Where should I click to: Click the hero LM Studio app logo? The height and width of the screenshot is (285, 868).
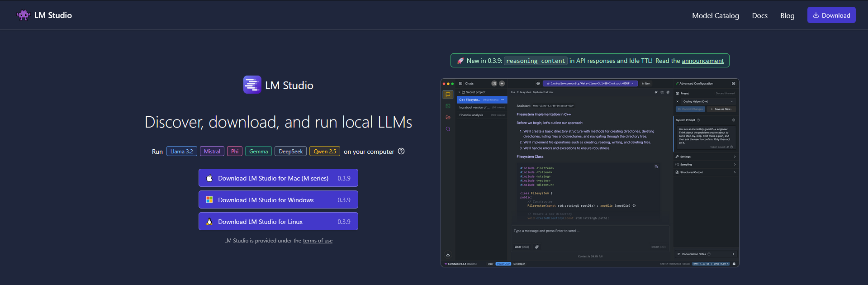coord(252,85)
